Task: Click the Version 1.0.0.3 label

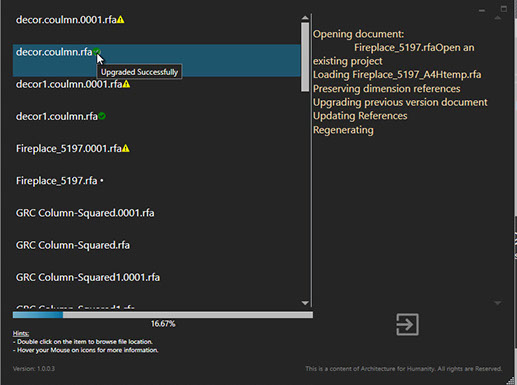Action: [x=34, y=369]
